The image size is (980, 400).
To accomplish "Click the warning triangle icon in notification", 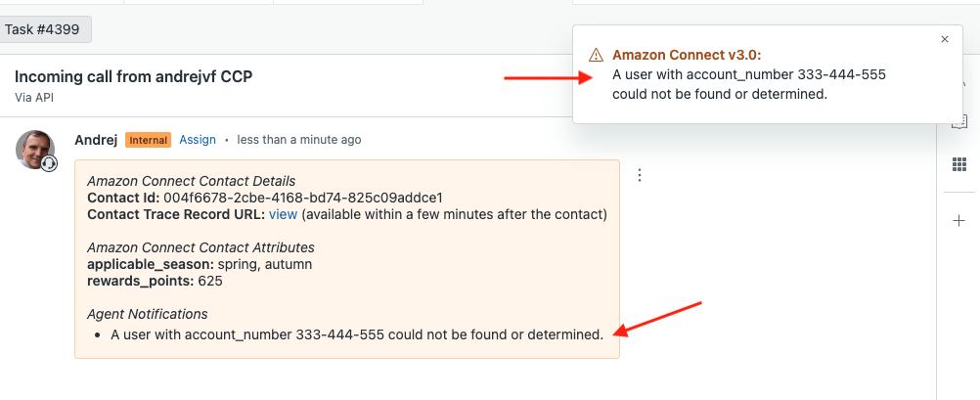I will coord(596,56).
